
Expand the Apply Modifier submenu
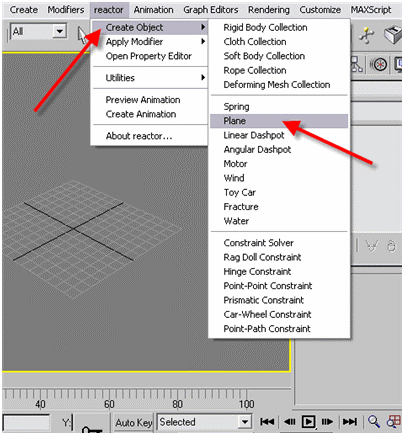(x=150, y=42)
